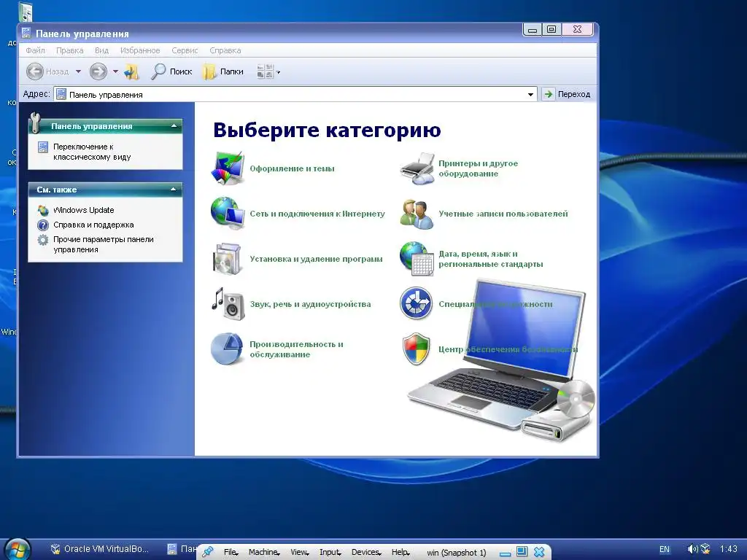Open the Файл menu
Viewport: 747px width, 560px height.
35,50
